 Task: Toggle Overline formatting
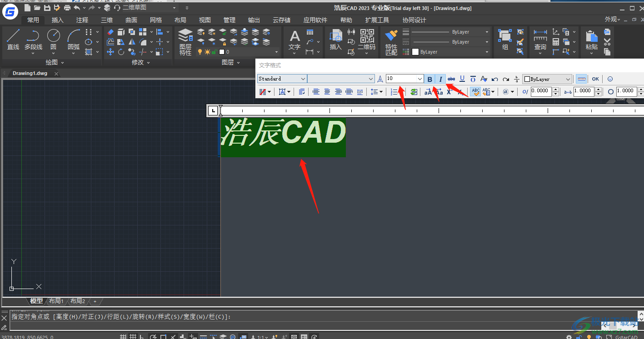(473, 79)
